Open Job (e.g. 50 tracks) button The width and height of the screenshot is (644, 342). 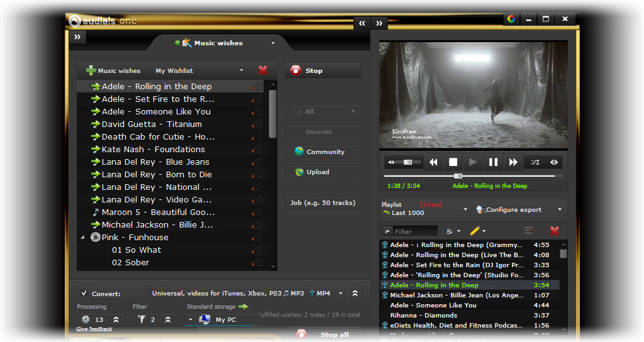pyautogui.click(x=323, y=203)
